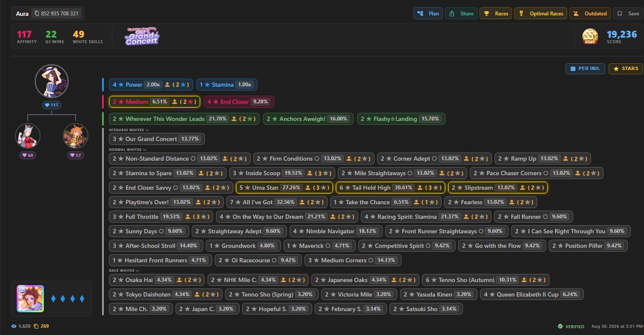Collapse the Race Whites section
This screenshot has width=644, height=335.
[124, 270]
